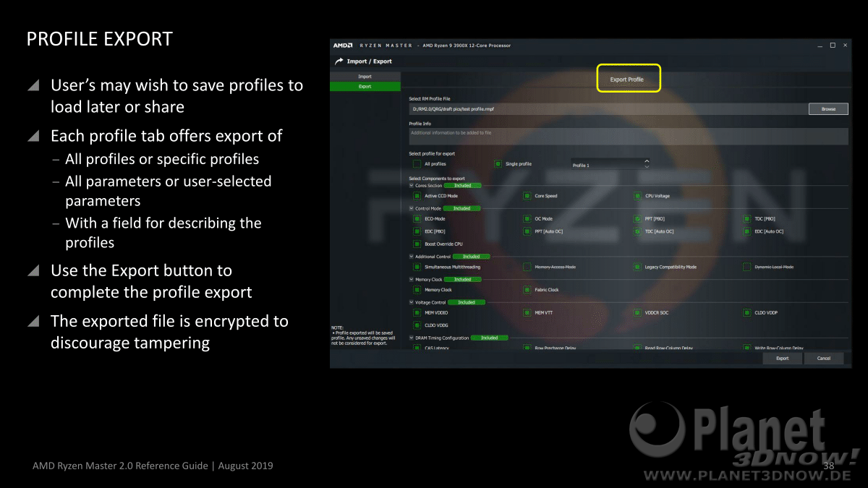Toggle Included badge for DRAM Timing Configuration
Image resolution: width=868 pixels, height=488 pixels.
coord(489,338)
